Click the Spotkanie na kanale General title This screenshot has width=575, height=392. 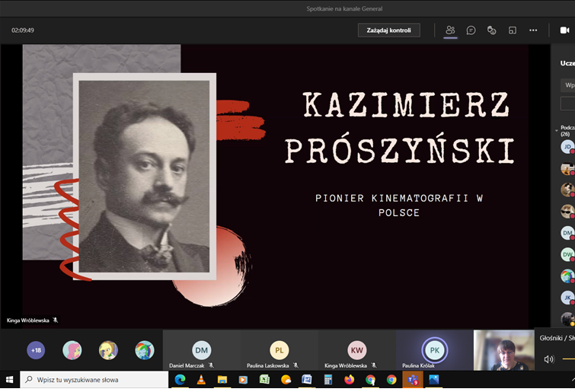pos(344,8)
